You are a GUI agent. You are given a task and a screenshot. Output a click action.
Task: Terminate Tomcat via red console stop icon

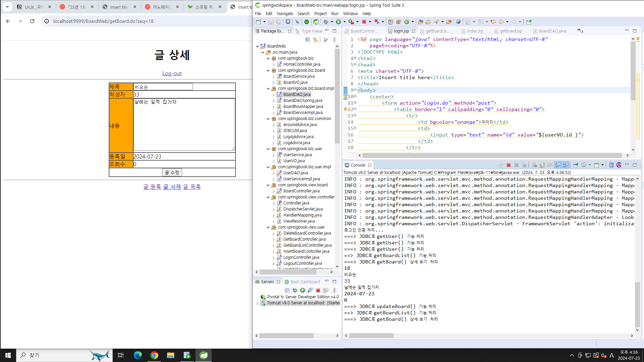(x=508, y=165)
